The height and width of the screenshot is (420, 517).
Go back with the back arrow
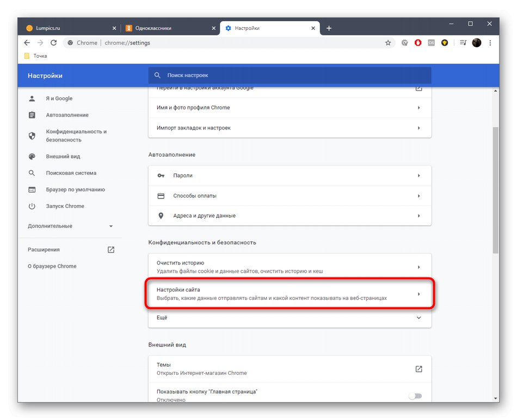[x=27, y=43]
